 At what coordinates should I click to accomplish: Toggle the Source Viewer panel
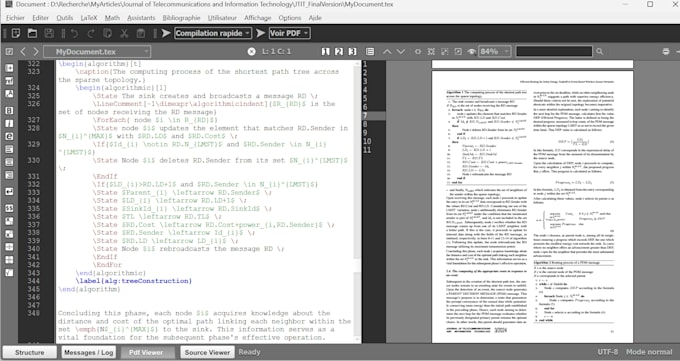tap(207, 352)
